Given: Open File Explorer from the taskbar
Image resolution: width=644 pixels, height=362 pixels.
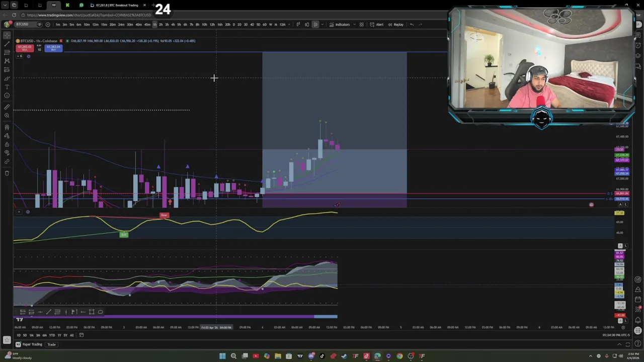Looking at the screenshot, I should pos(278,356).
